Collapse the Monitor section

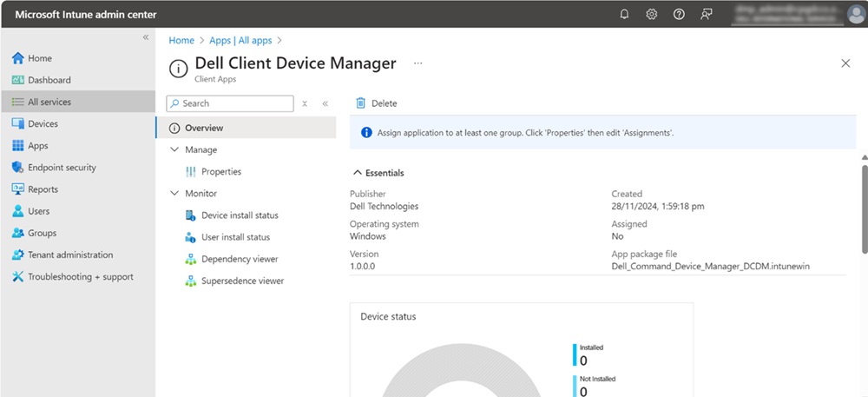[x=174, y=194]
